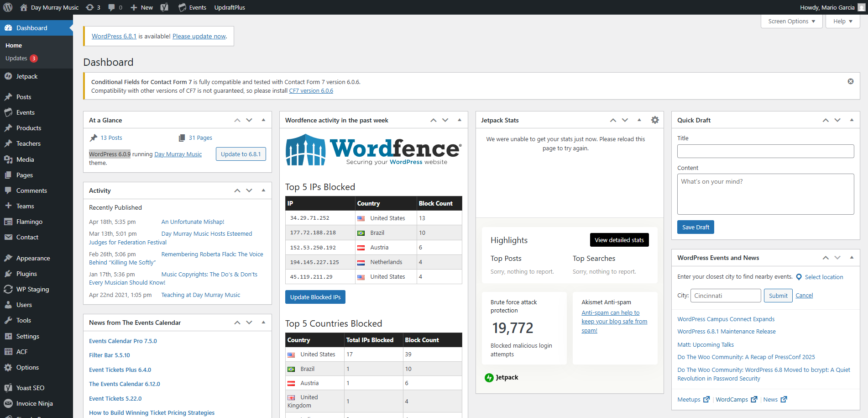
Task: Open New content menu in admin bar
Action: (142, 7)
